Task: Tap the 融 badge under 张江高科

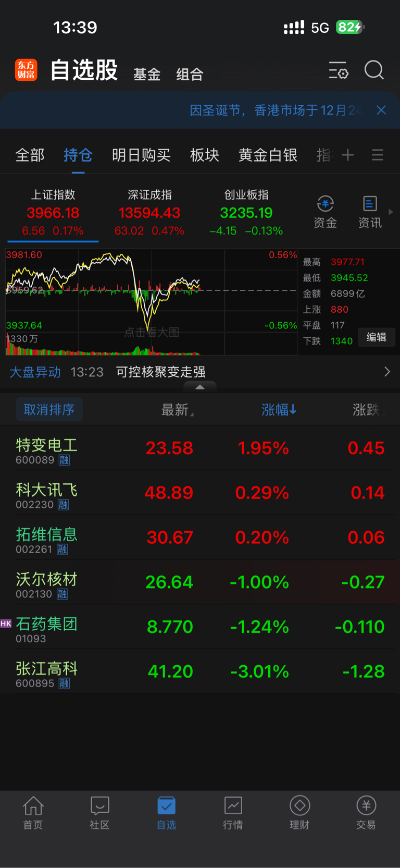Action: 64,683
